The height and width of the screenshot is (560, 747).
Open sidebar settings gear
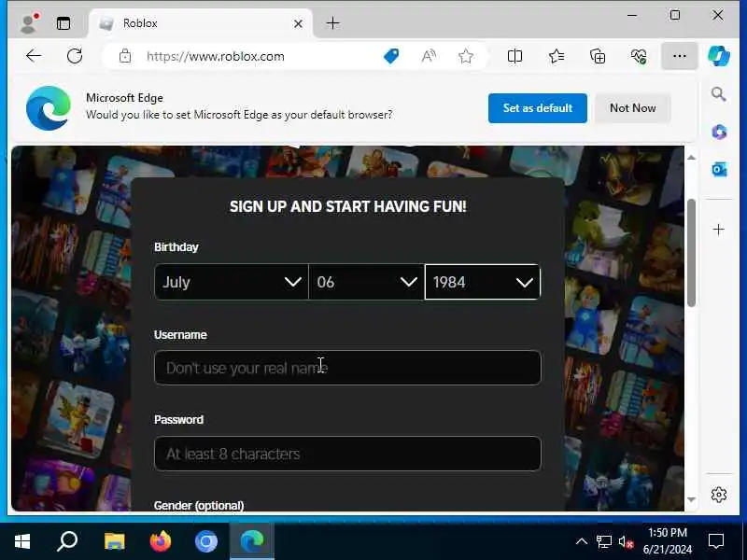click(718, 495)
